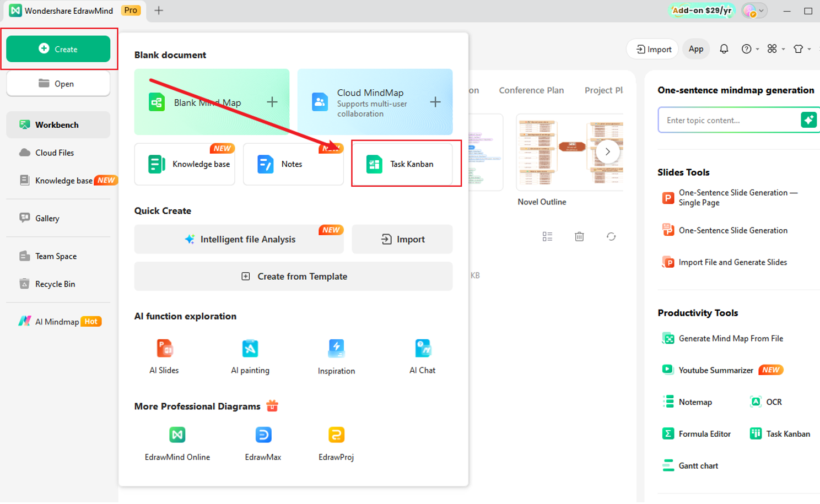
Task: Start AI Chat
Action: (x=423, y=349)
